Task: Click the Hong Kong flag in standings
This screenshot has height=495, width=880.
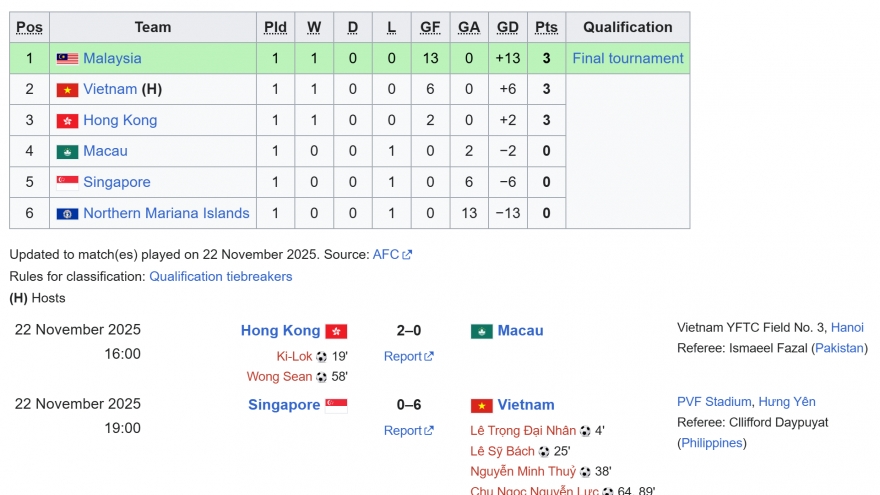Action: tap(67, 121)
